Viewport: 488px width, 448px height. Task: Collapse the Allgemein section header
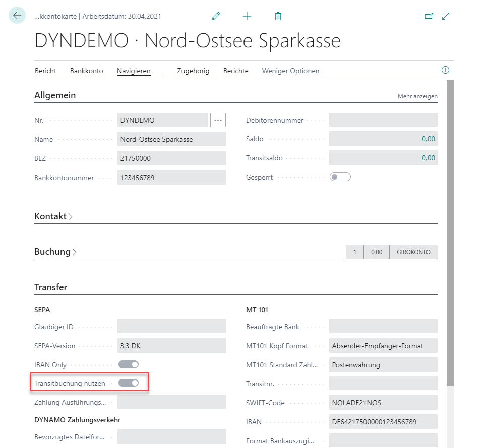[x=55, y=95]
